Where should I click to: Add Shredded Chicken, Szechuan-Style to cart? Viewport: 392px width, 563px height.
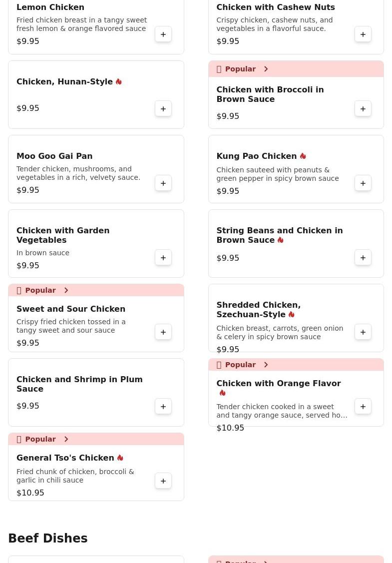click(363, 332)
